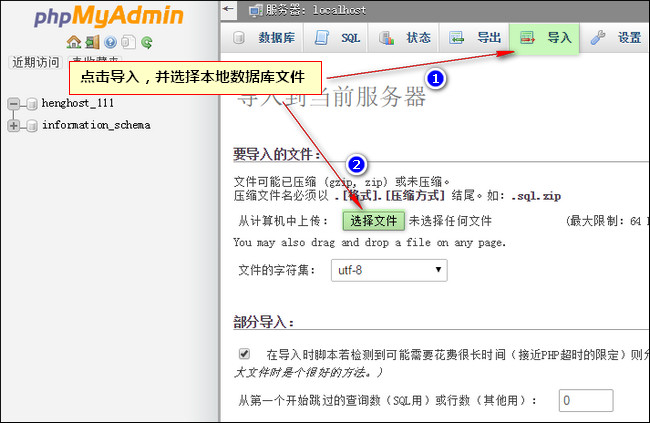This screenshot has height=423, width=650.
Task: Open the henghost_111 database
Action: point(78,103)
